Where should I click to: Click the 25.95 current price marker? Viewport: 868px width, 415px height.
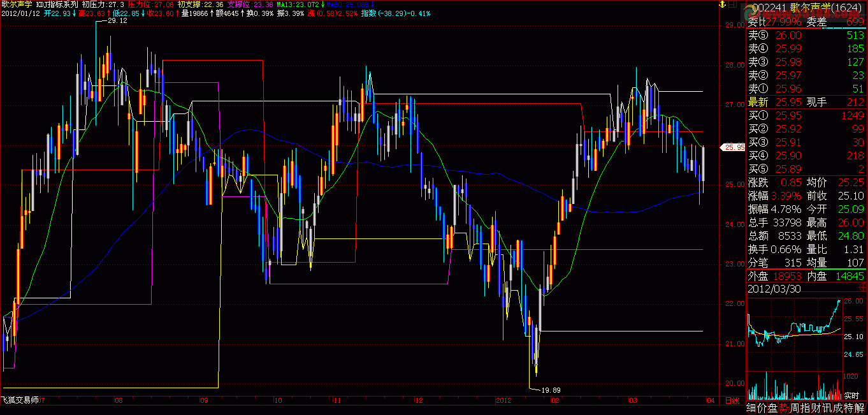pos(733,147)
